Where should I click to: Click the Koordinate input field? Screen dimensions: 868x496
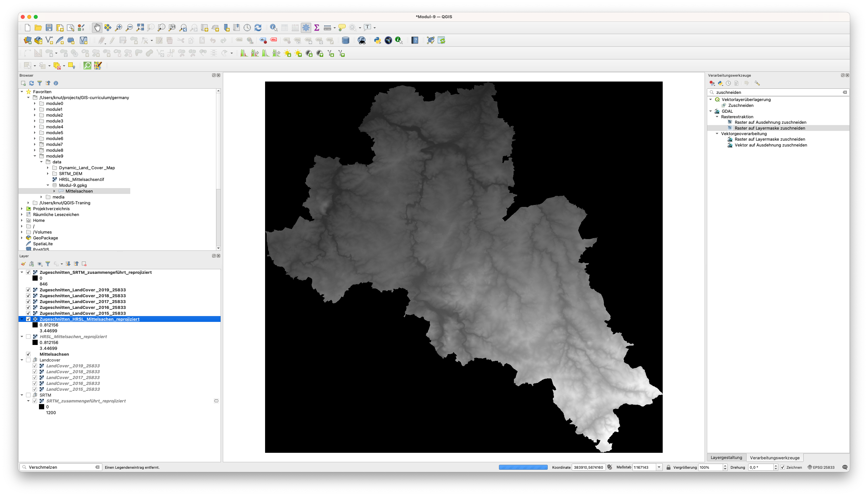pyautogui.click(x=588, y=467)
